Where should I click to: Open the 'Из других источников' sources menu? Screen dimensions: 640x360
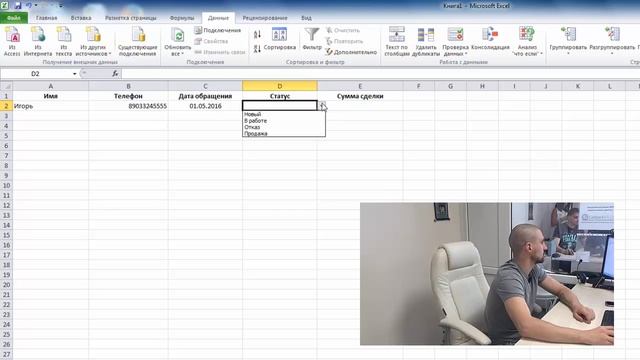(93, 41)
